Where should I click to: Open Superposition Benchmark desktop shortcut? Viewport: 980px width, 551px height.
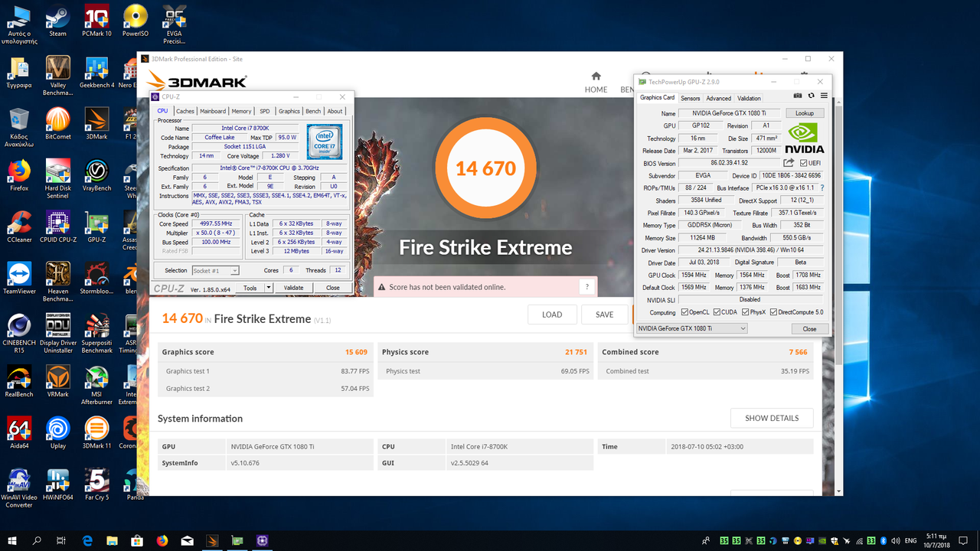(x=96, y=334)
